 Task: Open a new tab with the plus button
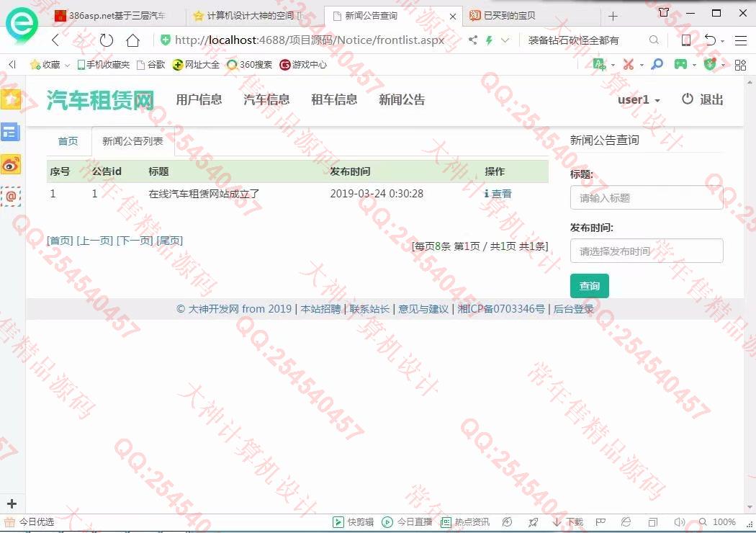[x=613, y=16]
